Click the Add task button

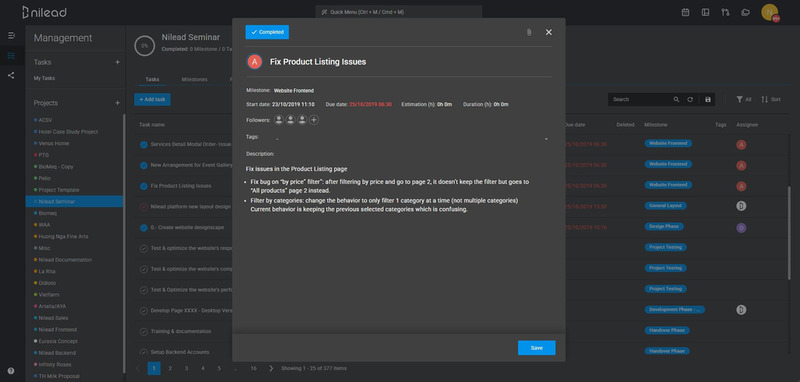152,99
